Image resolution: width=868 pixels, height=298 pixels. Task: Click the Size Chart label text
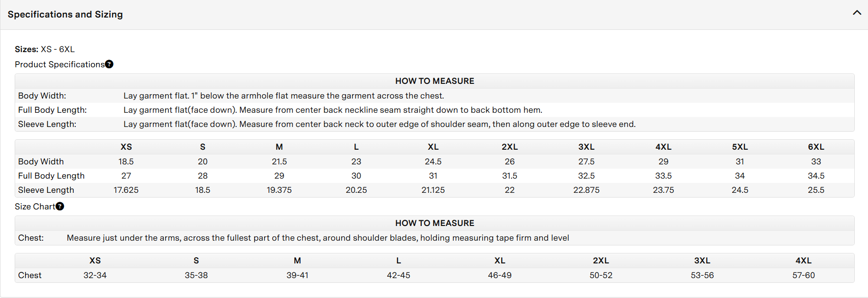tap(35, 207)
